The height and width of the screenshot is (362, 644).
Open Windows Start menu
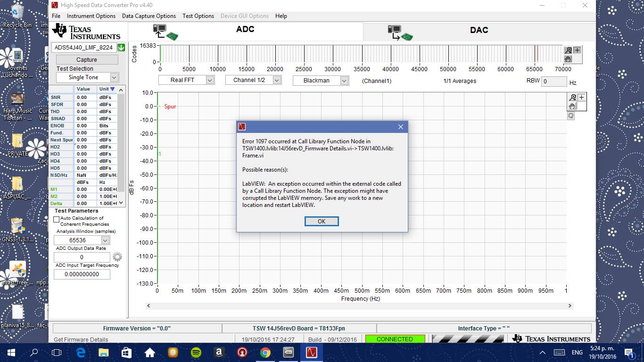(x=11, y=352)
